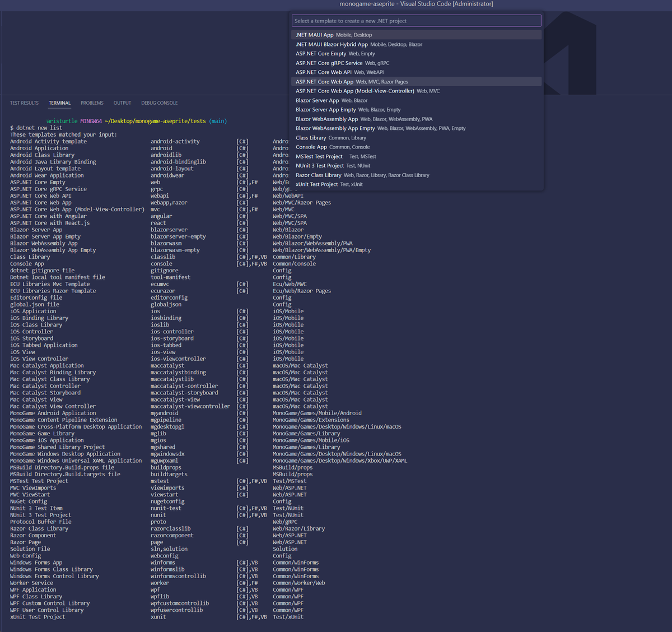672x632 pixels.
Task: Click 'Common/Worker/Web' tag text
Action: pyautogui.click(x=299, y=583)
